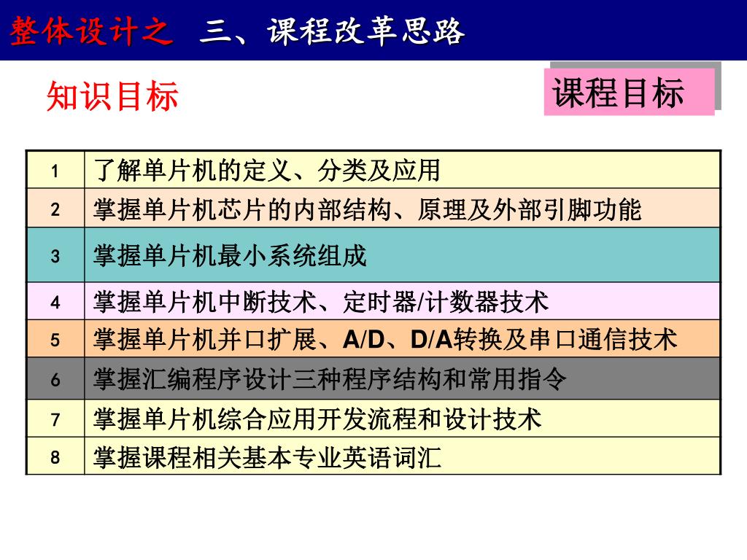The width and height of the screenshot is (747, 560).
Task: Select row text 掌握单片机中断技术、定时器/计数器技术
Action: click(321, 301)
